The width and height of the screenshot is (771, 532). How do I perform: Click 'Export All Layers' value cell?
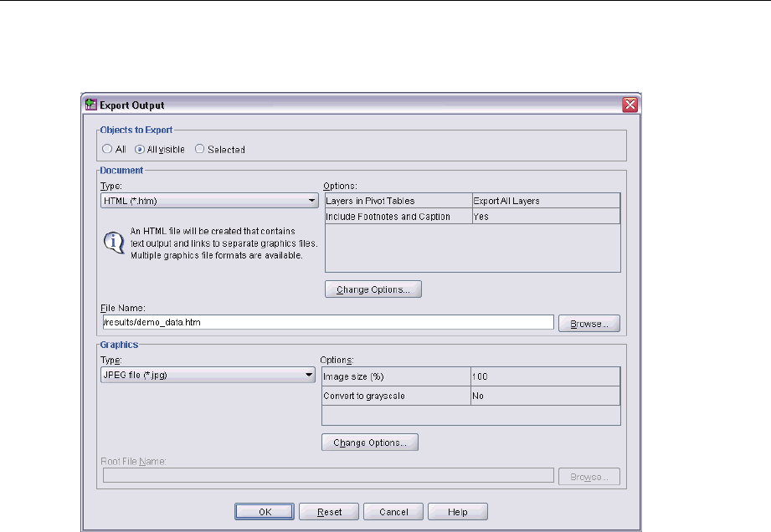pos(547,201)
